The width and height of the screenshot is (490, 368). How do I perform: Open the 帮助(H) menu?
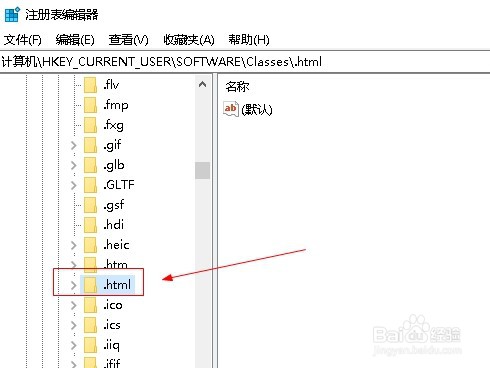[249, 40]
